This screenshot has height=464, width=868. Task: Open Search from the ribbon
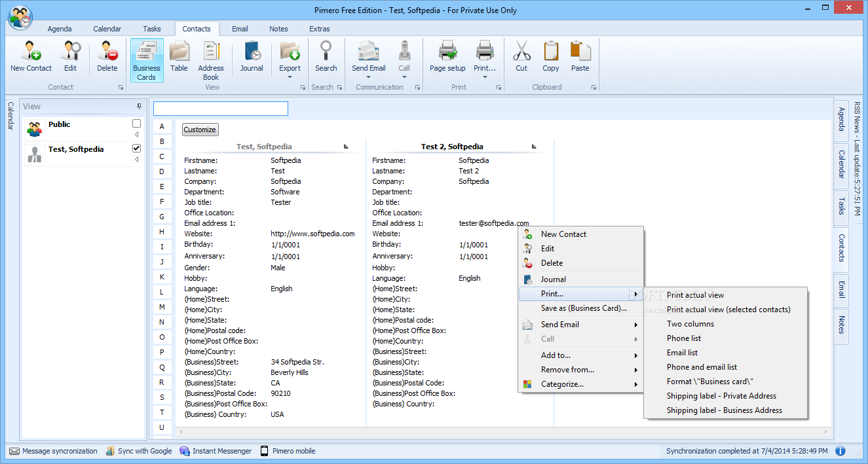pos(326,56)
